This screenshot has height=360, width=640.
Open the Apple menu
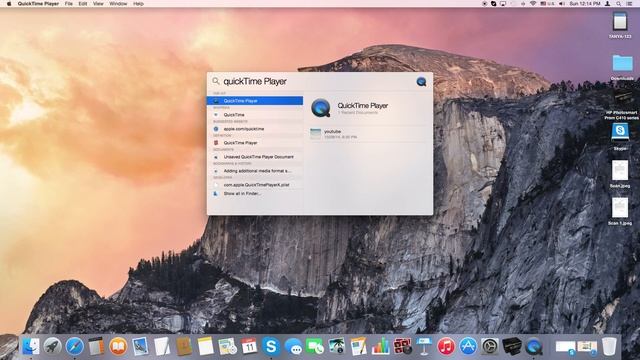9,4
